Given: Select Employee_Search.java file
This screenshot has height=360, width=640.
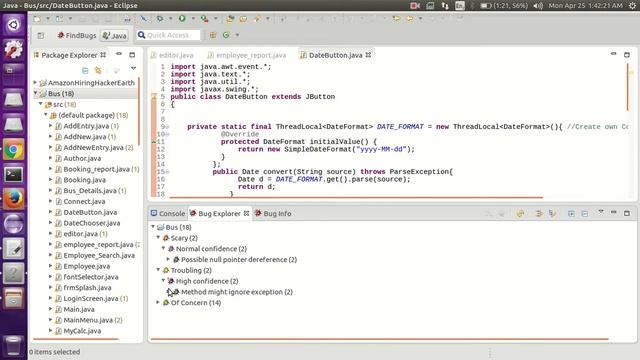Looking at the screenshot, I should click(x=99, y=256).
